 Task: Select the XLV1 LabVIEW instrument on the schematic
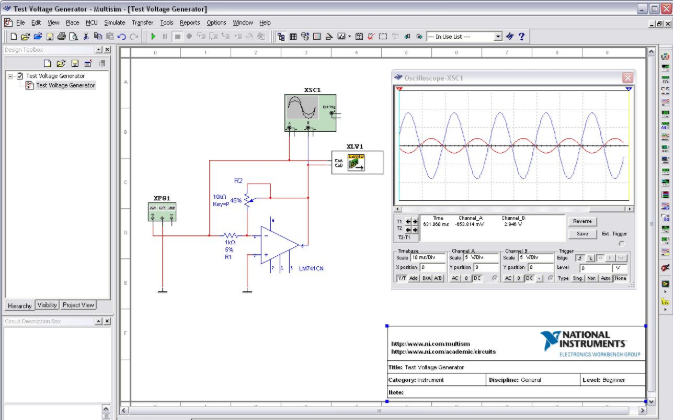357,162
